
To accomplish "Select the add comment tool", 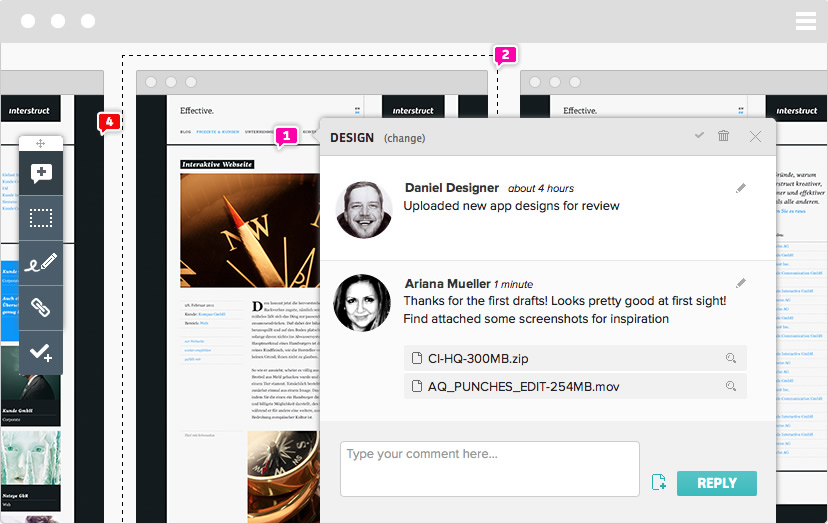I will click(x=41, y=173).
